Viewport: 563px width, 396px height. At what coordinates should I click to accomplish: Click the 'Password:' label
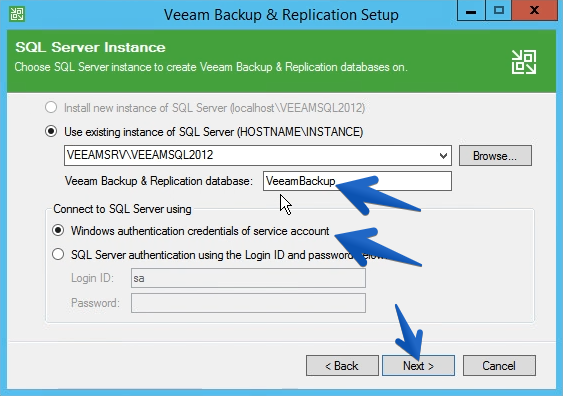pyautogui.click(x=95, y=303)
